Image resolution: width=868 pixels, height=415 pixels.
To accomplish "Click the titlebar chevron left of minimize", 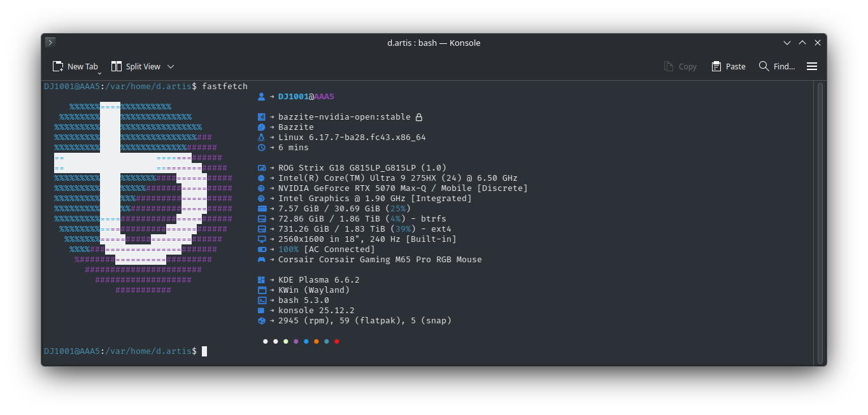I will click(x=787, y=43).
